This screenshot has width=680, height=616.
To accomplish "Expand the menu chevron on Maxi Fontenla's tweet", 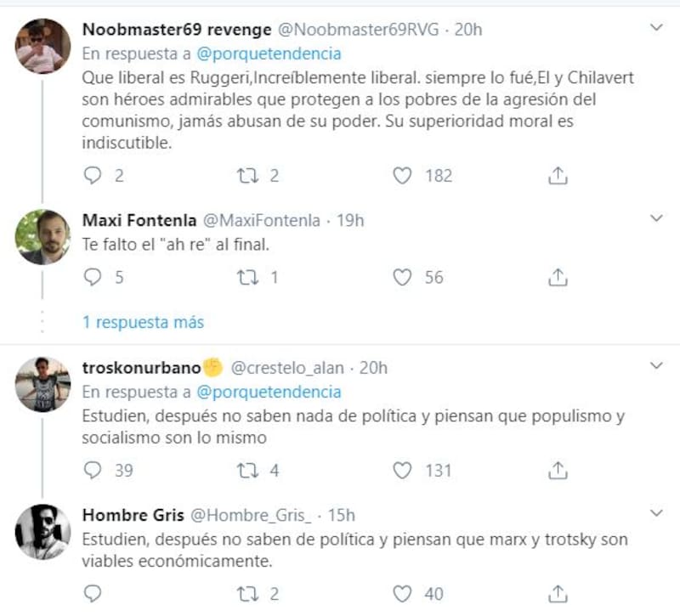I will 656,219.
